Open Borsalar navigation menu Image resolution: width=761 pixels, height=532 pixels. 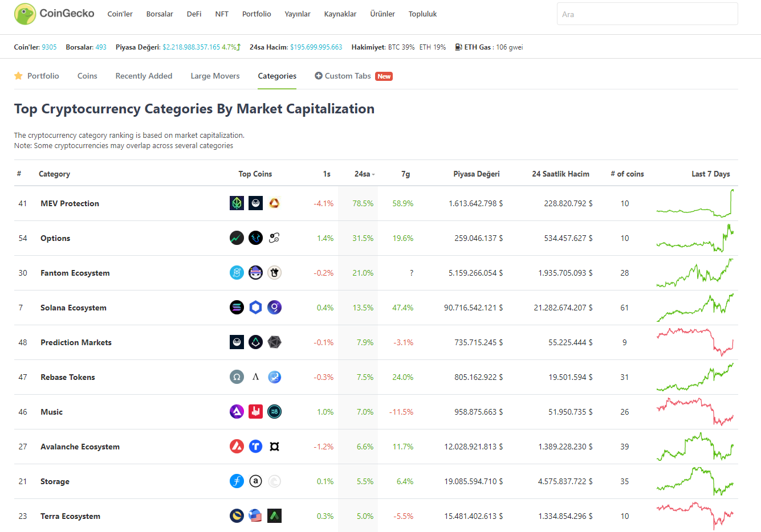click(x=160, y=14)
